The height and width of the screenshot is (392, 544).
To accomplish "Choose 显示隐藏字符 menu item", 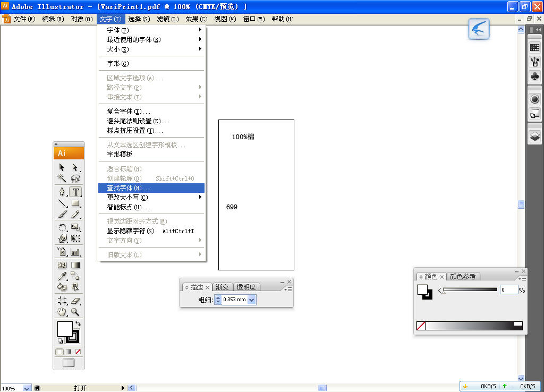I will [x=151, y=231].
